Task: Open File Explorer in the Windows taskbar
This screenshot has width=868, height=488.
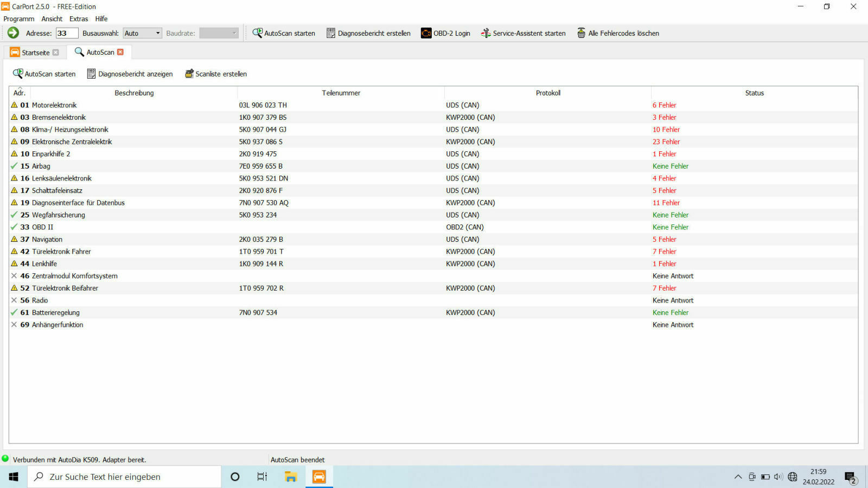Action: (x=291, y=477)
